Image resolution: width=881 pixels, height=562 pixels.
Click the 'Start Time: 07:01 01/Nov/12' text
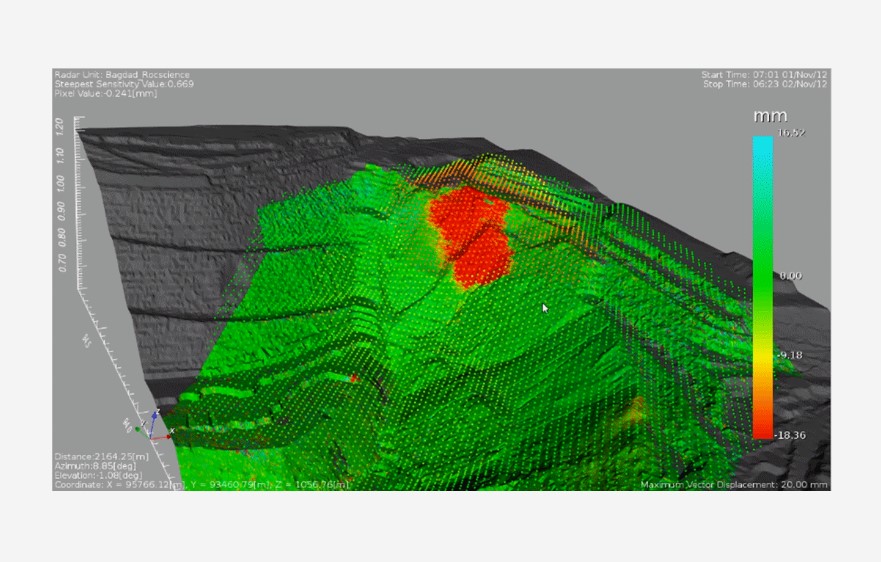point(764,75)
